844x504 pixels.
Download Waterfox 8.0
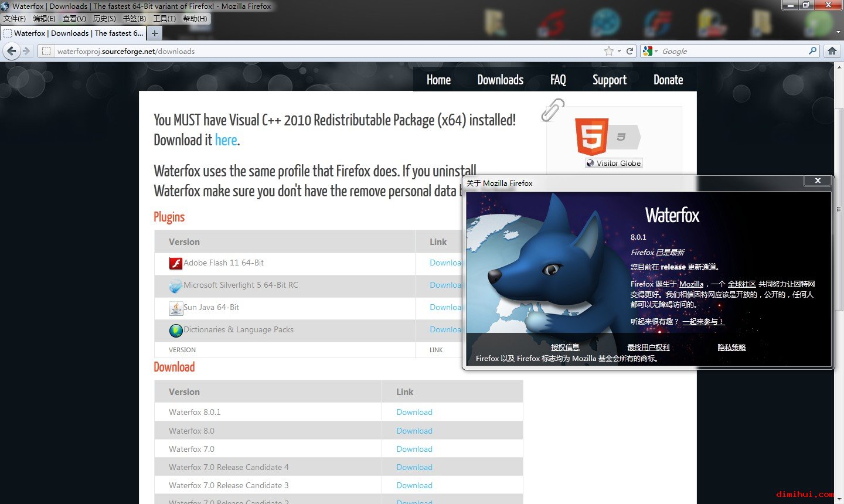click(x=414, y=431)
